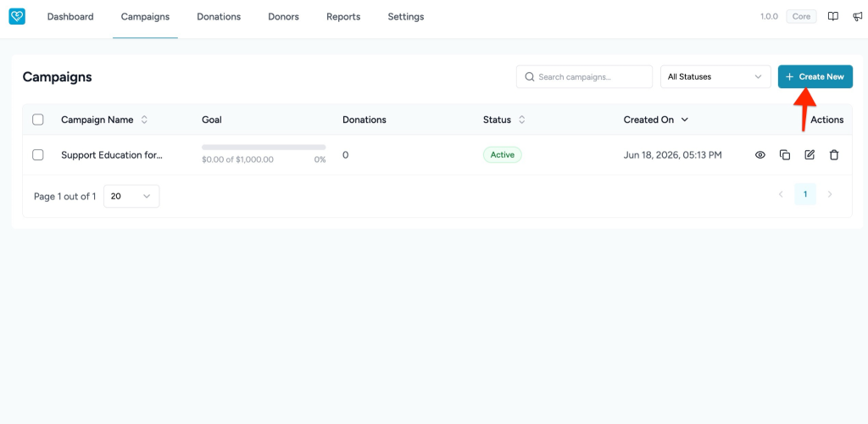Click page number 1 button
868x424 pixels.
[x=805, y=194]
